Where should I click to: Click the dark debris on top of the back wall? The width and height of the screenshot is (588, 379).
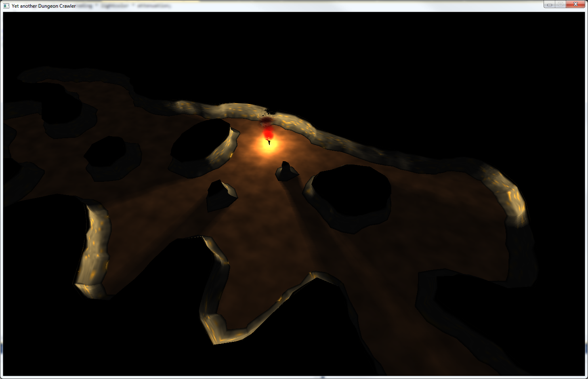pyautogui.click(x=268, y=111)
